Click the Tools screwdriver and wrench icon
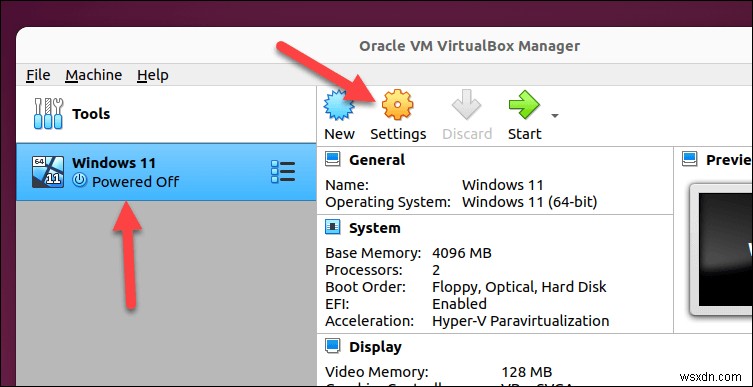The width and height of the screenshot is (753, 387). pos(49,114)
